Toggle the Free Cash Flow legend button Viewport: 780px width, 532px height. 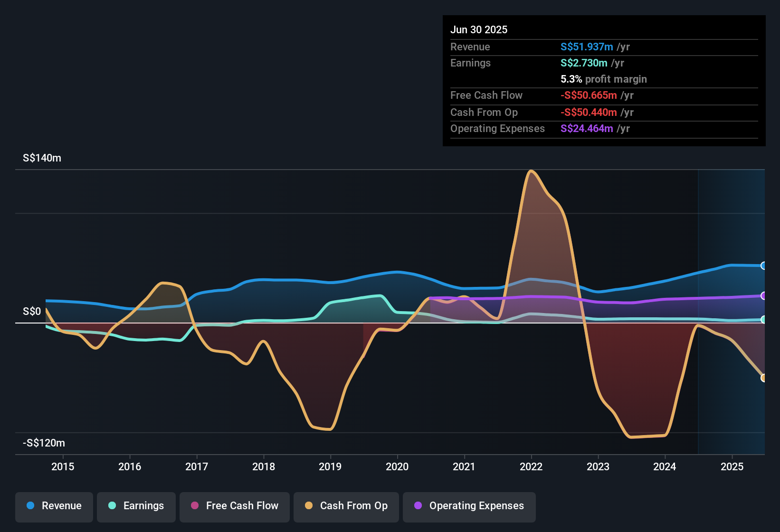235,506
